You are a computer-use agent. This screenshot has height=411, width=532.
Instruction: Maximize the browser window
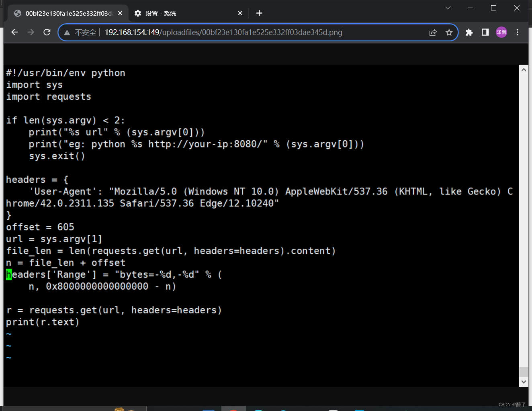(x=494, y=8)
